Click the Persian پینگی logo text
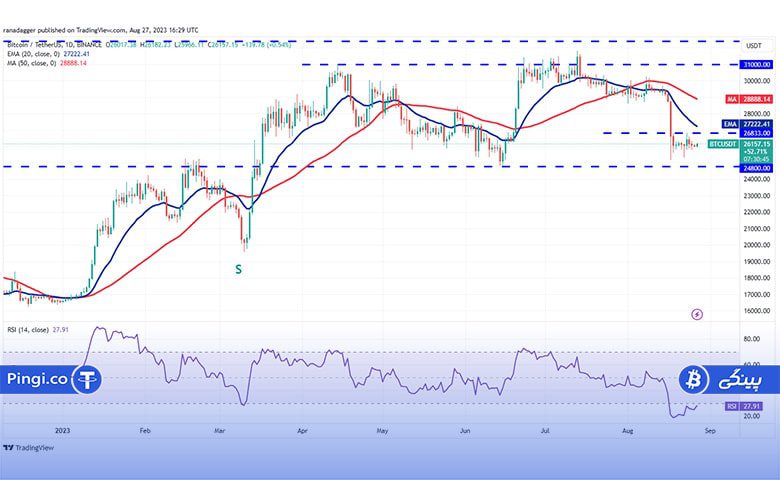The image size is (780, 480). coord(740,381)
